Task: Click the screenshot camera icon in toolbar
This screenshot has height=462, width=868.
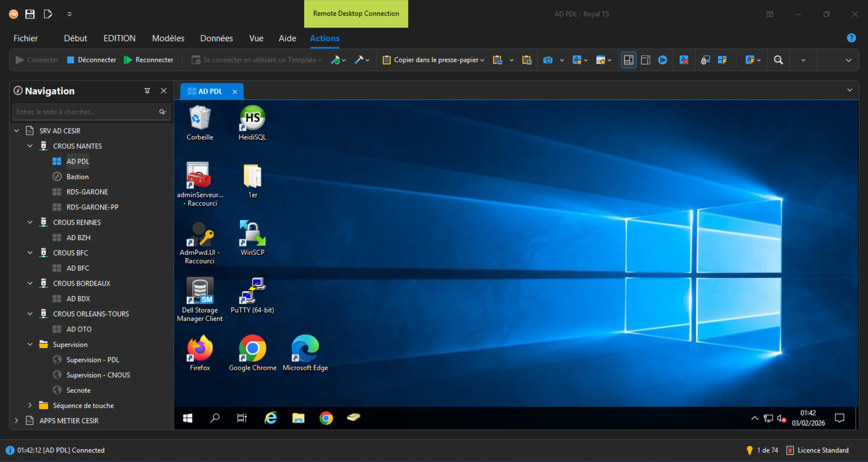Action: point(548,60)
